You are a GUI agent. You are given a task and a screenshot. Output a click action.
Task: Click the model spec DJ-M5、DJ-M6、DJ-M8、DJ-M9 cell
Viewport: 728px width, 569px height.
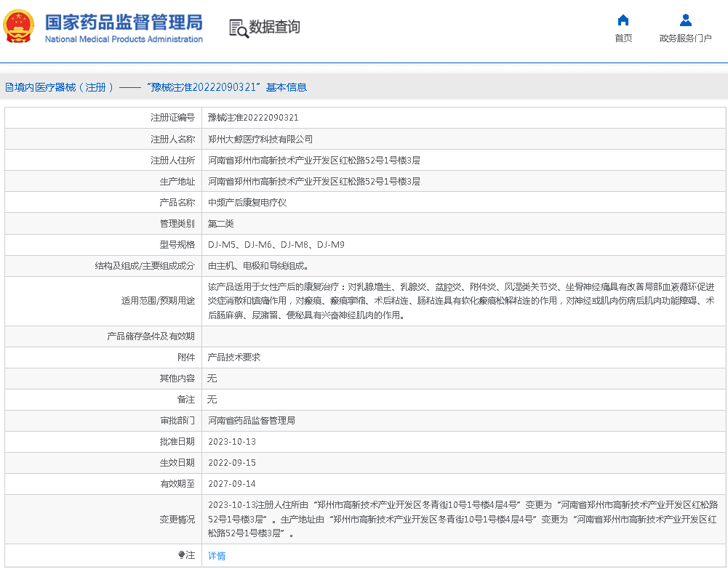click(276, 245)
